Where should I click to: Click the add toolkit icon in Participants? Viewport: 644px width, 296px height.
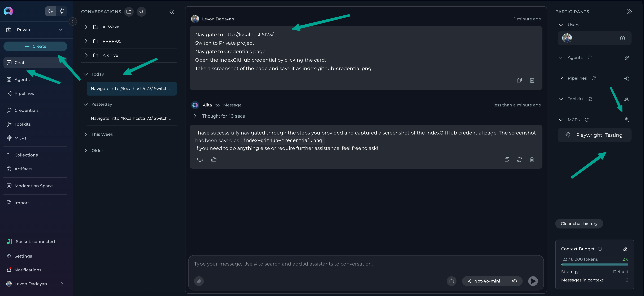626,99
